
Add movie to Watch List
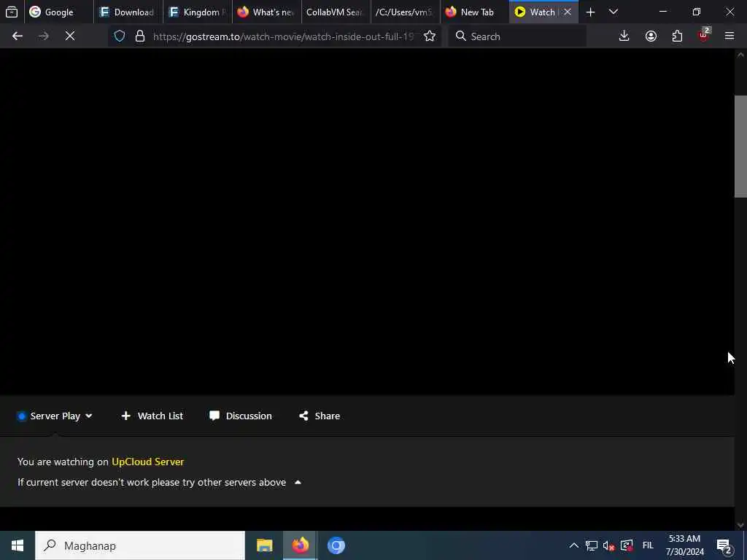[152, 416]
